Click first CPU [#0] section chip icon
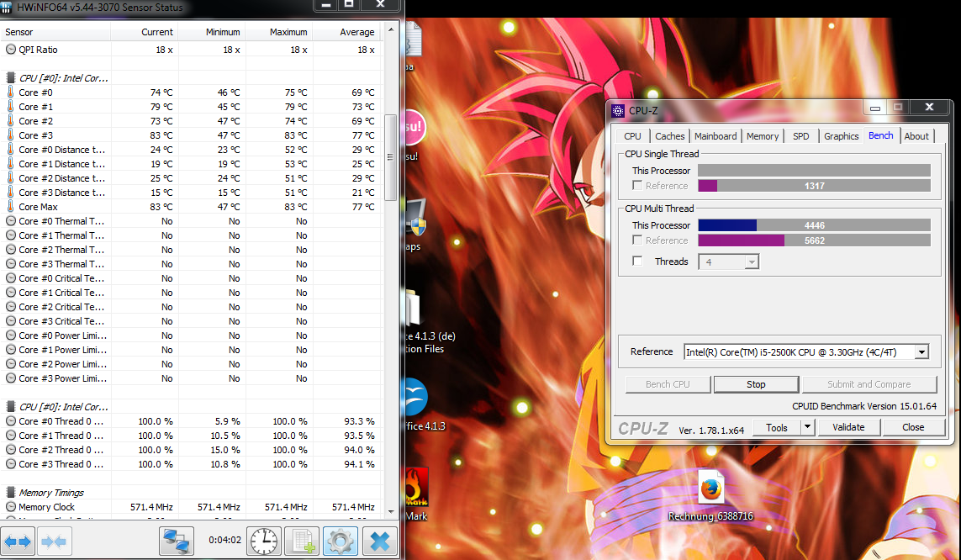Image resolution: width=961 pixels, height=560 pixels. (x=10, y=78)
